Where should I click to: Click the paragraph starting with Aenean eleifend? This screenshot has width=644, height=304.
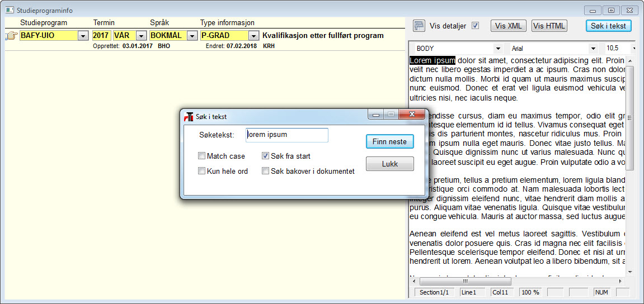coord(518,248)
